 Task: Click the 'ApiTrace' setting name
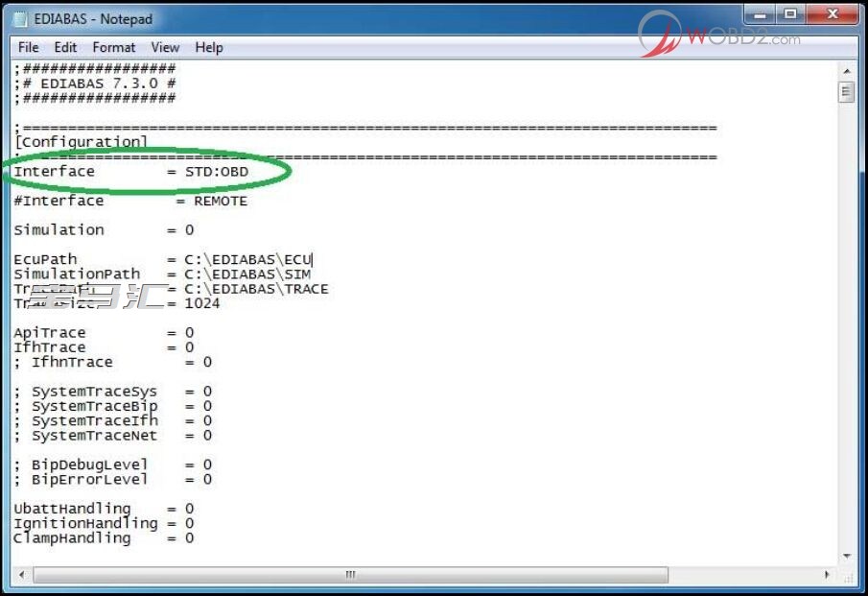(x=50, y=333)
